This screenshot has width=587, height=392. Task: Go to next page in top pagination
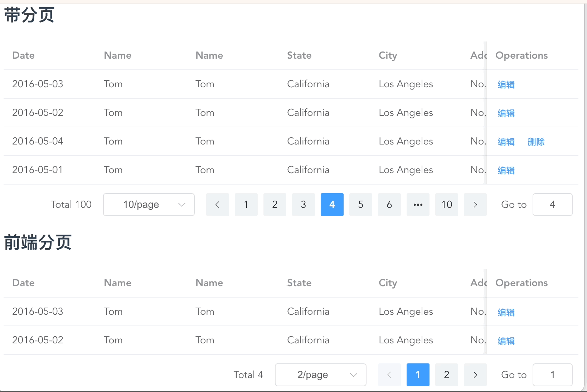tap(475, 205)
